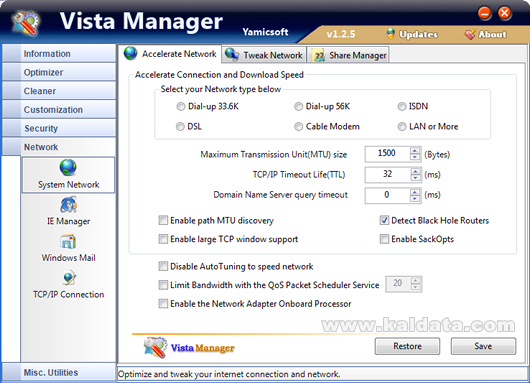Viewport: 530px width, 383px height.
Task: Click MTU size input field showing 1500
Action: [x=387, y=154]
